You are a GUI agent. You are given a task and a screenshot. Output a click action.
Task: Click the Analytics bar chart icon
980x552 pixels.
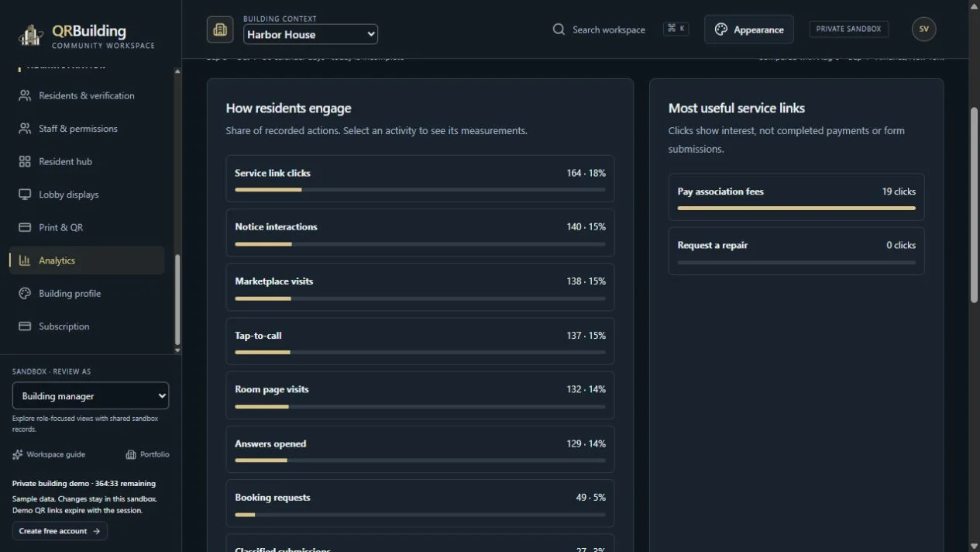pyautogui.click(x=25, y=260)
